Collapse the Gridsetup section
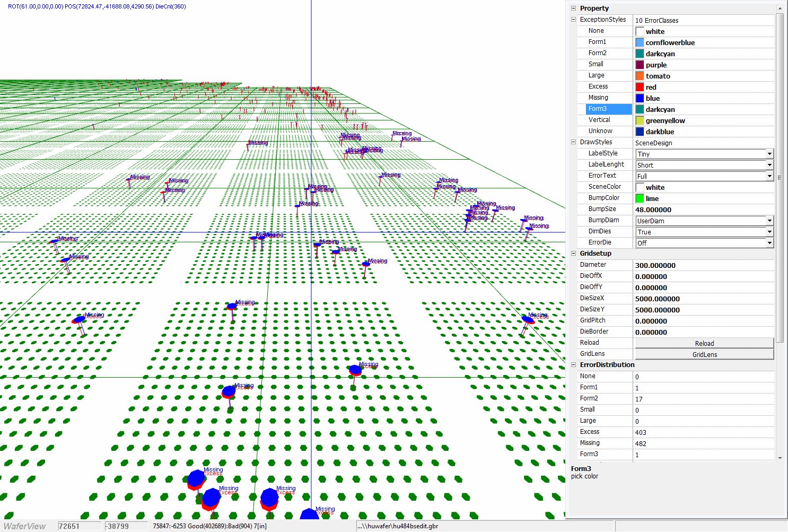 tap(573, 254)
